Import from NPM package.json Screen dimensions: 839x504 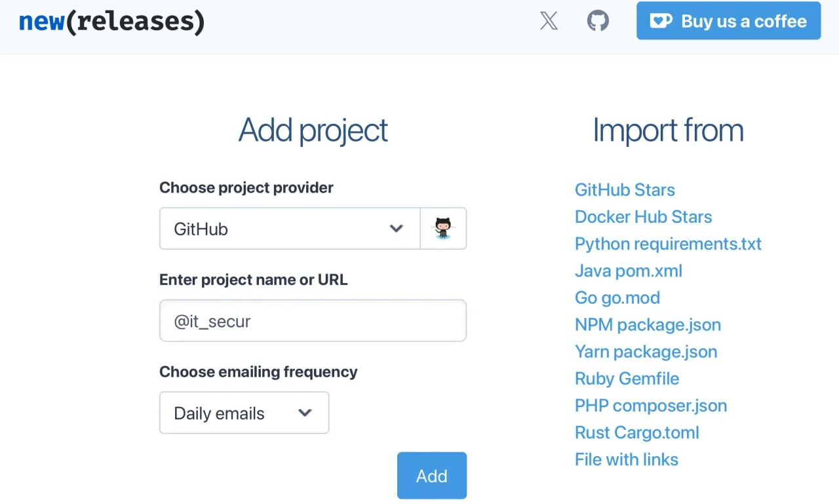648,324
